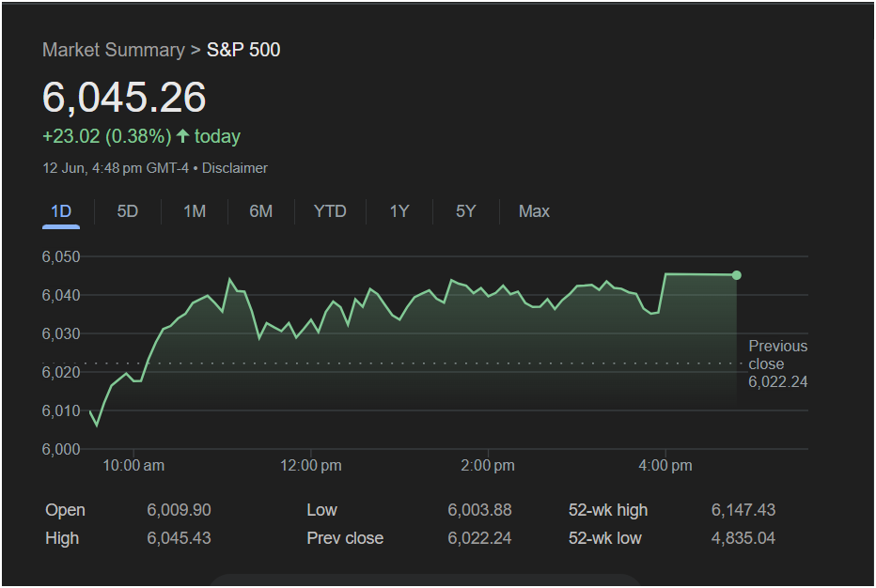Image resolution: width=876 pixels, height=588 pixels.
Task: Click the 10:00 am axis label
Action: (133, 465)
